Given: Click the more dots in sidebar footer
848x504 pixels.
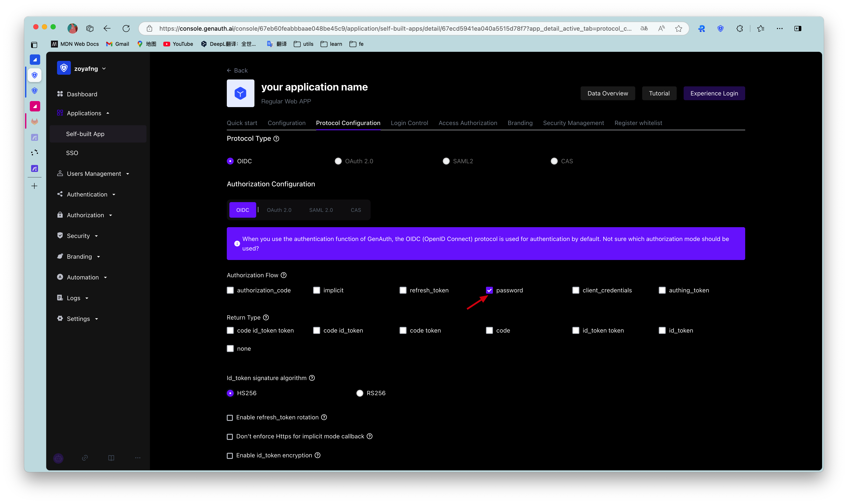Looking at the screenshot, I should coord(138,458).
